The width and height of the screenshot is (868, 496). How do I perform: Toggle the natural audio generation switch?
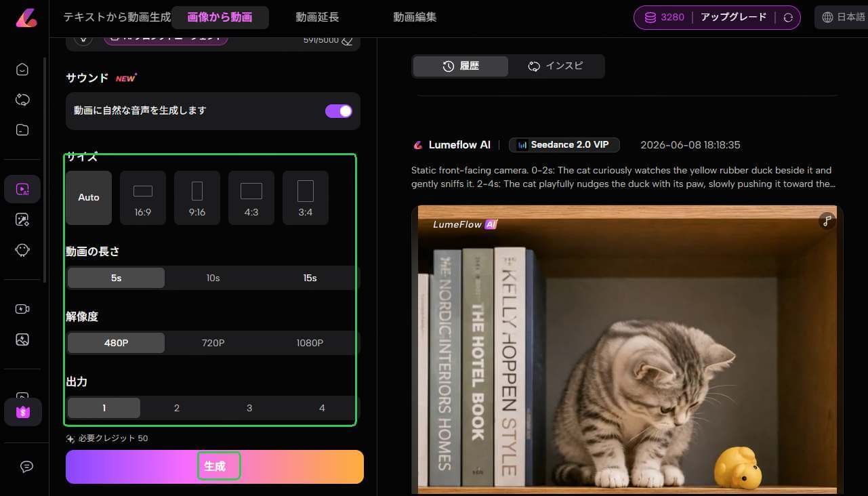coord(339,111)
